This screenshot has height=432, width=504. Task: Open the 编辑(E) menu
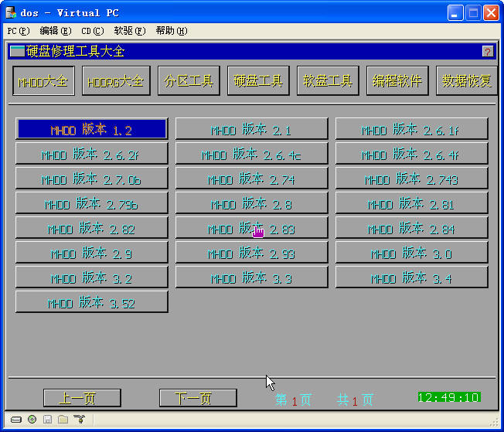tap(56, 31)
